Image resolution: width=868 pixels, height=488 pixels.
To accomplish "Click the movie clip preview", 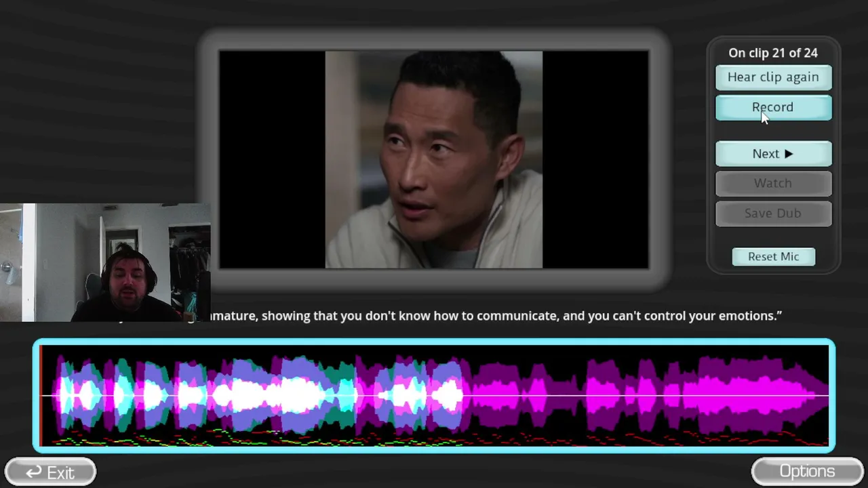I will click(434, 160).
